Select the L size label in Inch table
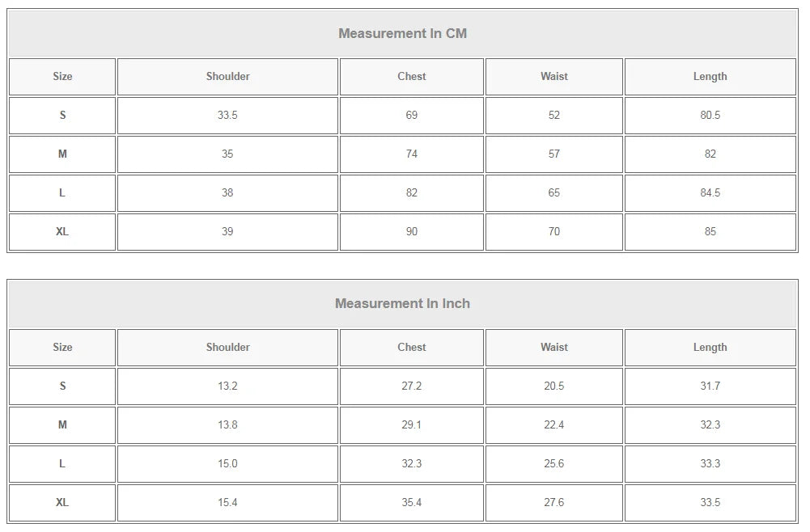 click(62, 464)
